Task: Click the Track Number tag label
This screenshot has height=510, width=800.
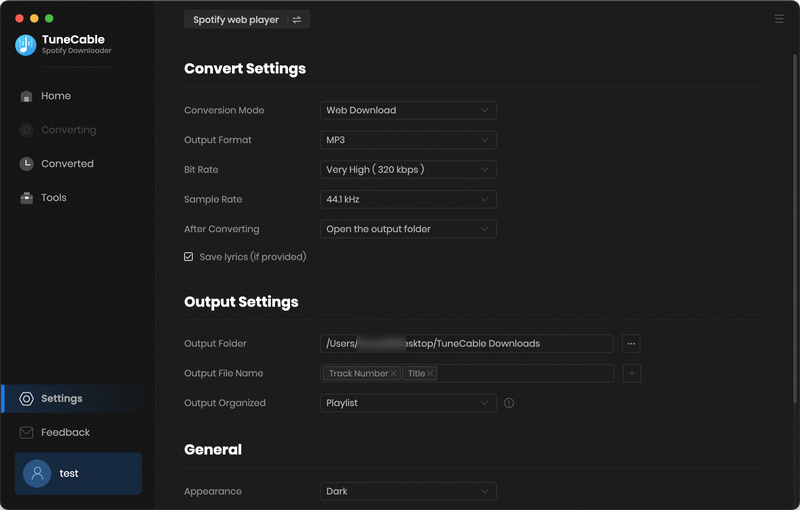Action: (359, 373)
